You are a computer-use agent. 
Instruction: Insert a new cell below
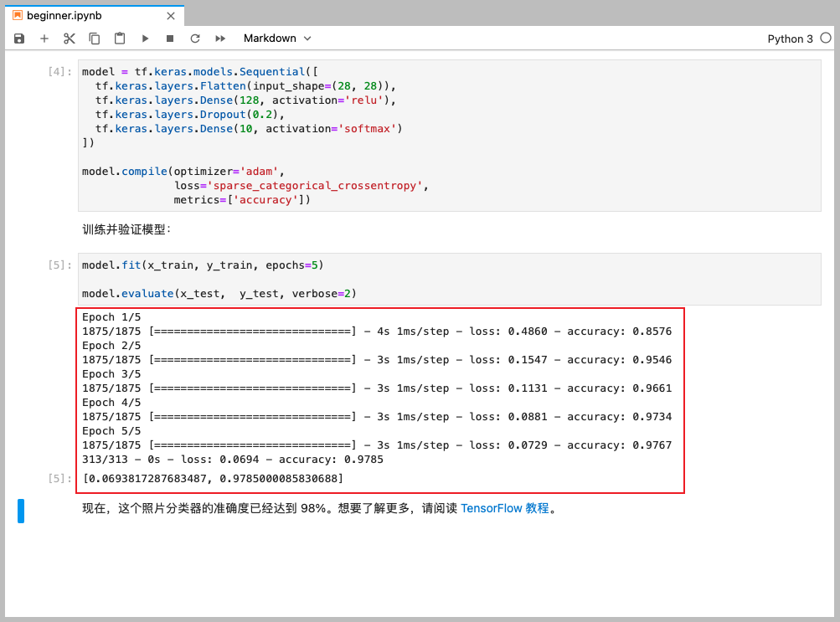coord(44,38)
